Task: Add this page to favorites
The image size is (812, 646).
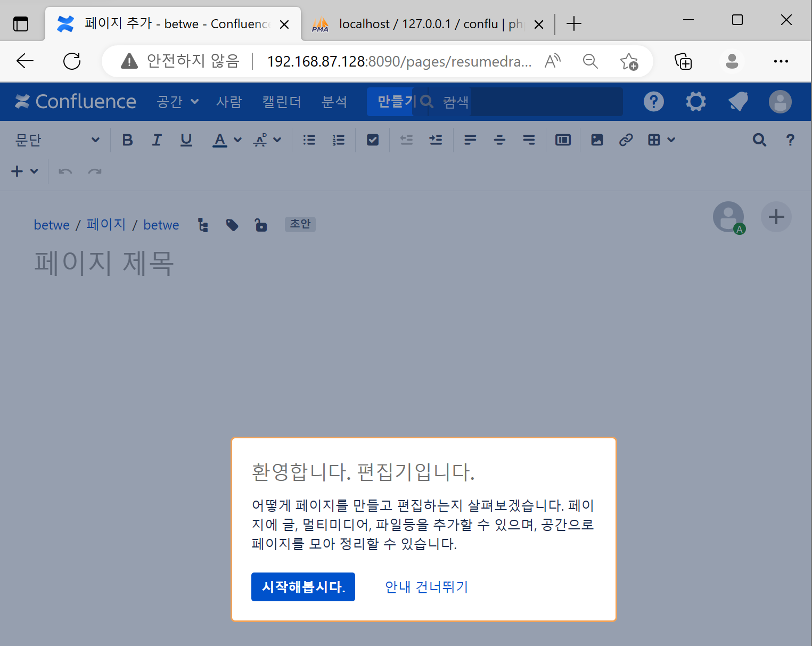Action: point(629,61)
